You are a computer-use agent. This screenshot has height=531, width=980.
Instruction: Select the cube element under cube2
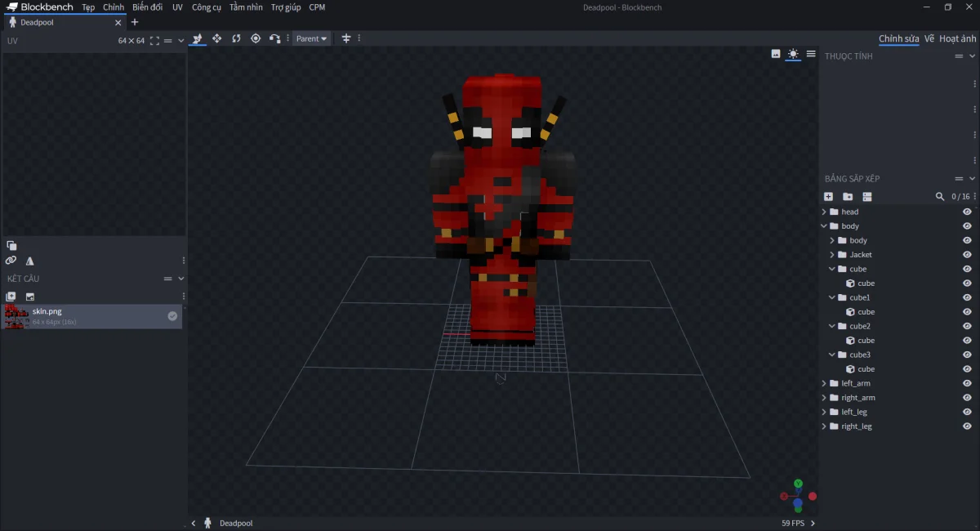(x=898, y=341)
